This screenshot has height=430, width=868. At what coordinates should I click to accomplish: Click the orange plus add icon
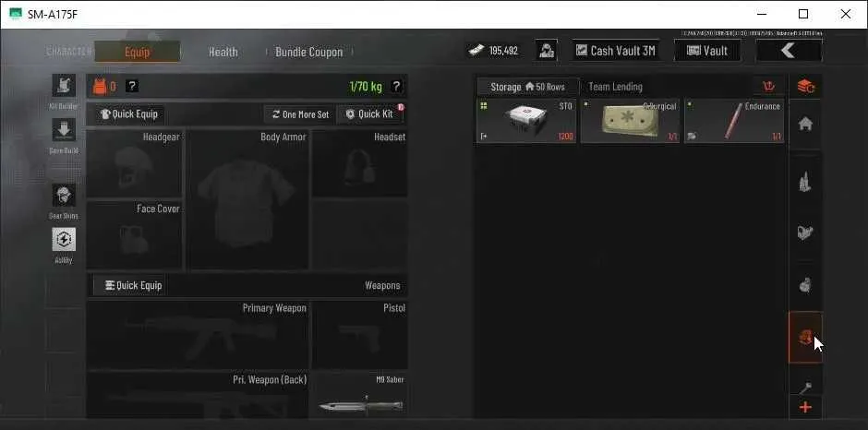click(805, 408)
